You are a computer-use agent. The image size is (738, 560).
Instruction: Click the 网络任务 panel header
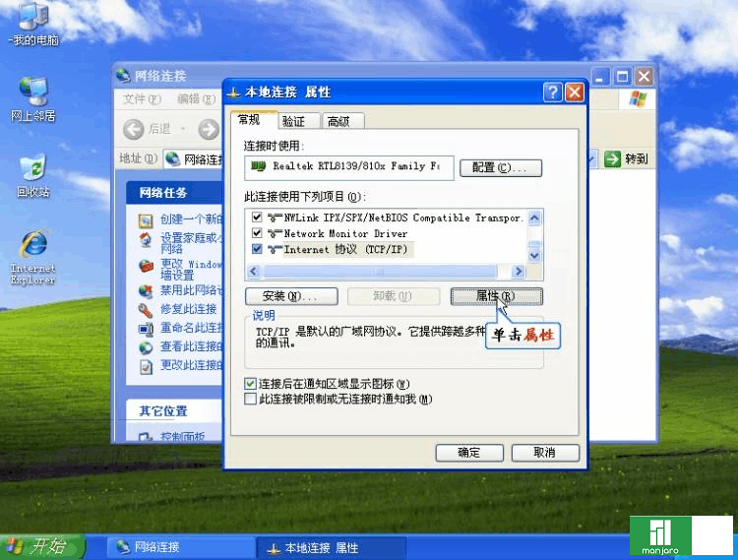coord(175,193)
